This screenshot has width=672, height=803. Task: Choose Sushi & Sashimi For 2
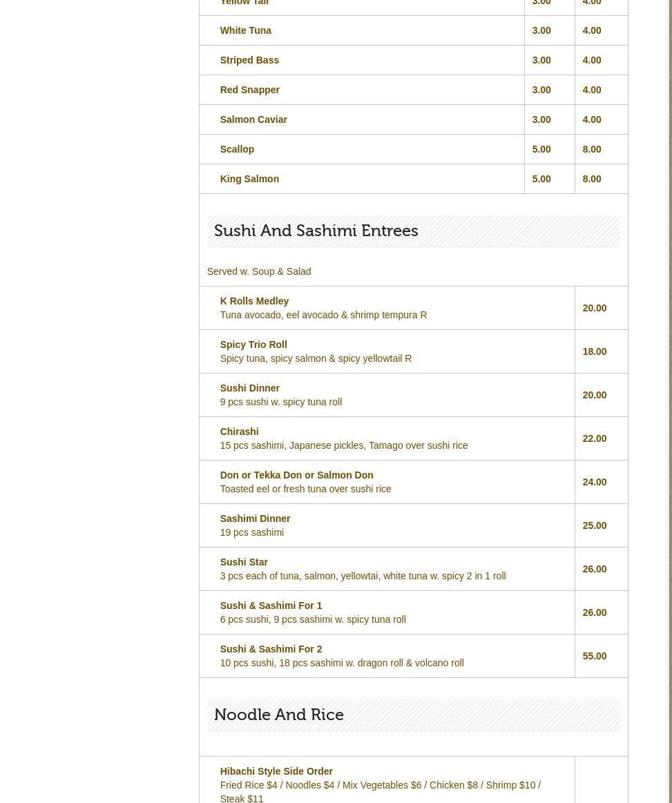[x=271, y=649]
